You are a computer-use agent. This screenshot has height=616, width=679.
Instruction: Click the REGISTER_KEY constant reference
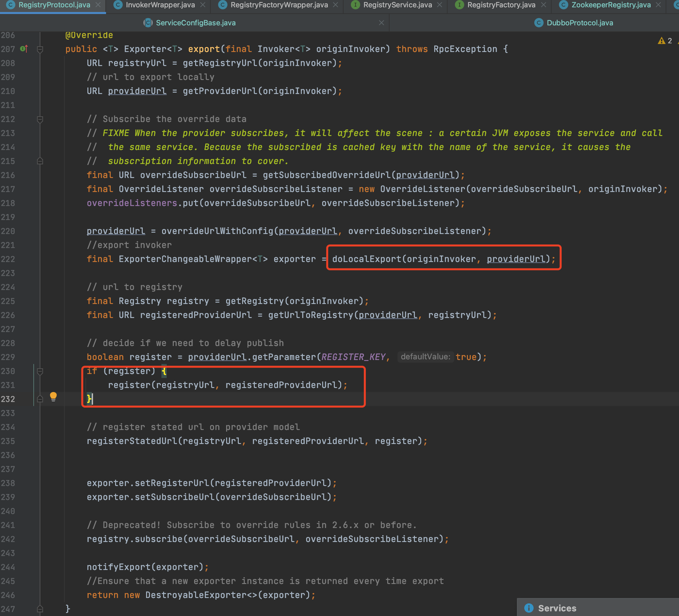point(353,357)
